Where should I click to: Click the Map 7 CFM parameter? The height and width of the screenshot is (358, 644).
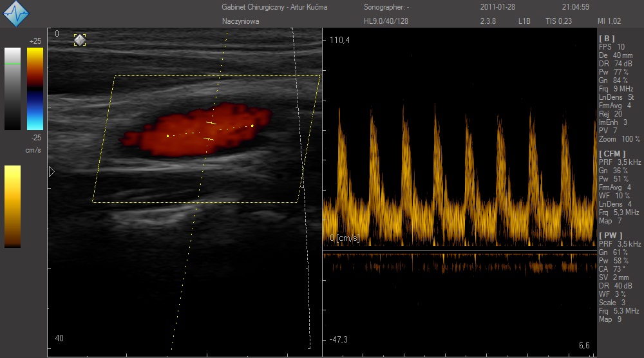pos(610,221)
